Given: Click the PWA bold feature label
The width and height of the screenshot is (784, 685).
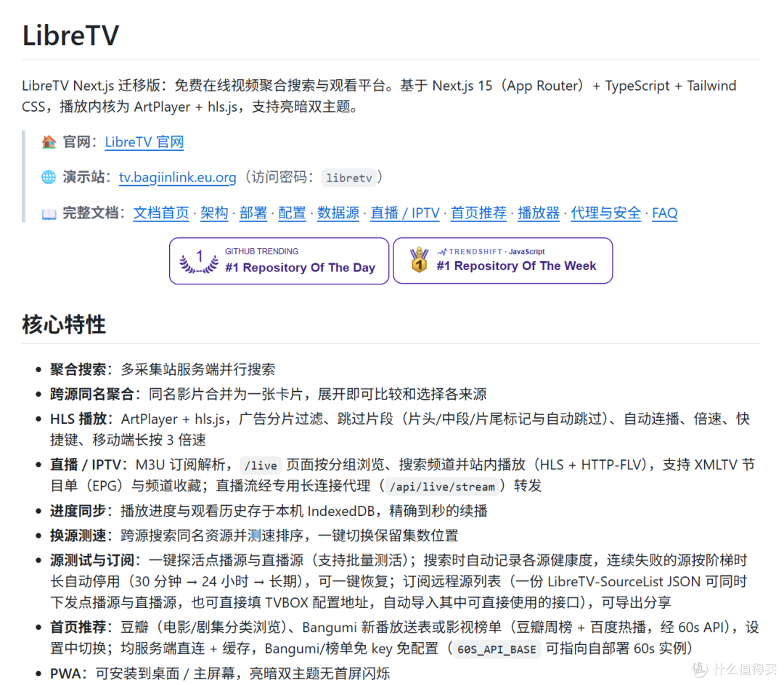Looking at the screenshot, I should pyautogui.click(x=65, y=673).
